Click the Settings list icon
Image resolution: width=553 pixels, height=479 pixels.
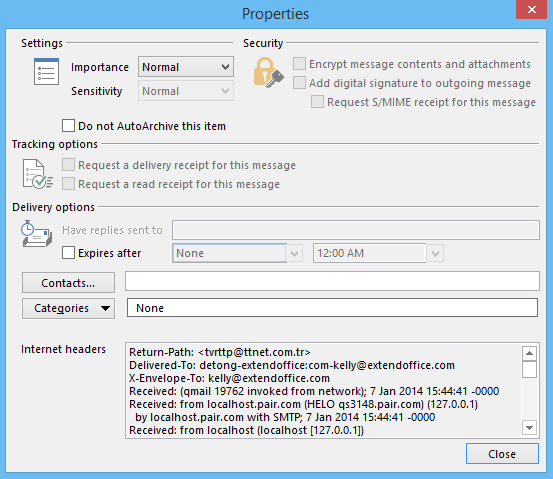click(46, 72)
